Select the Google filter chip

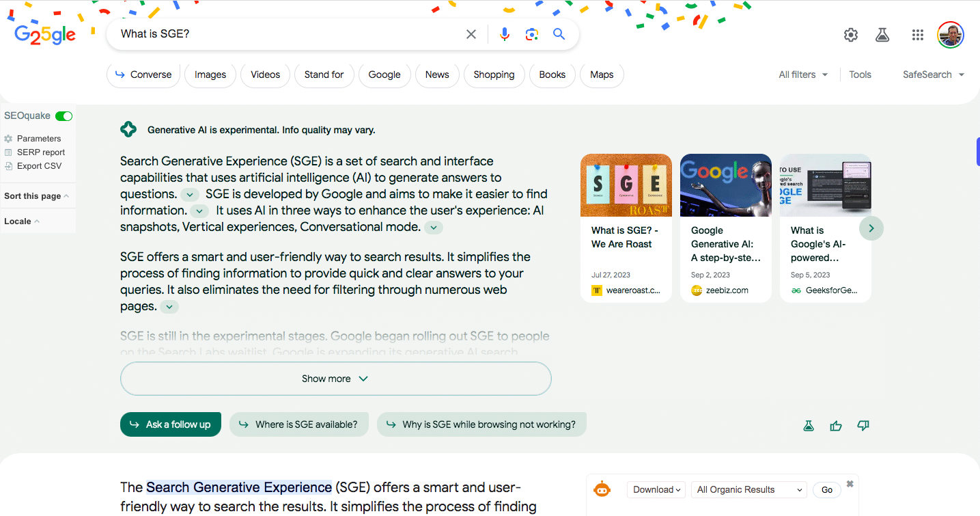click(384, 74)
